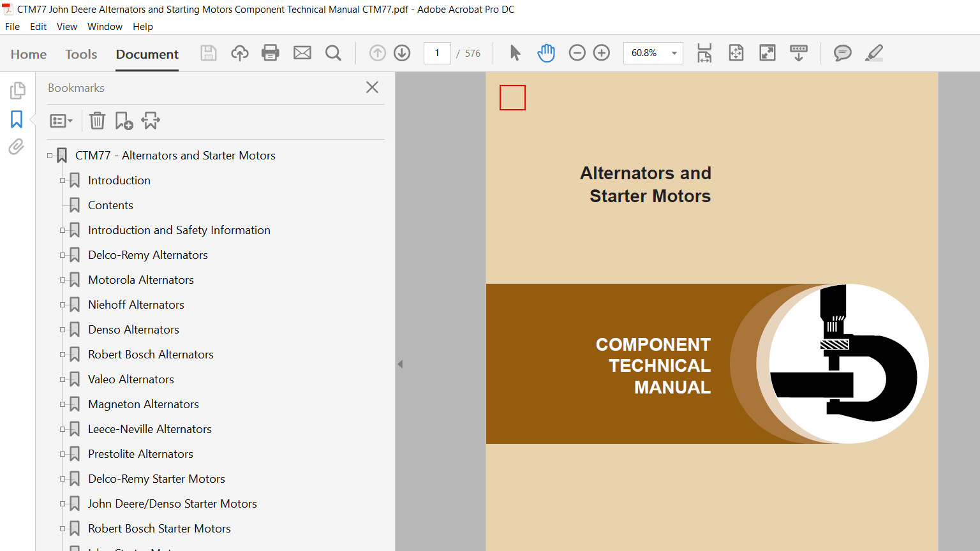Open the Attachments paperclip panel
980x551 pixels.
pyautogui.click(x=17, y=147)
